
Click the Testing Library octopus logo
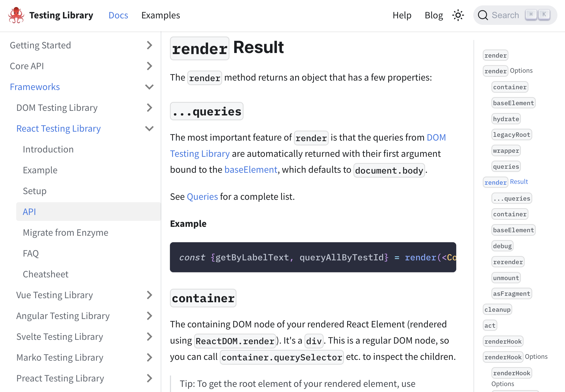click(x=16, y=15)
